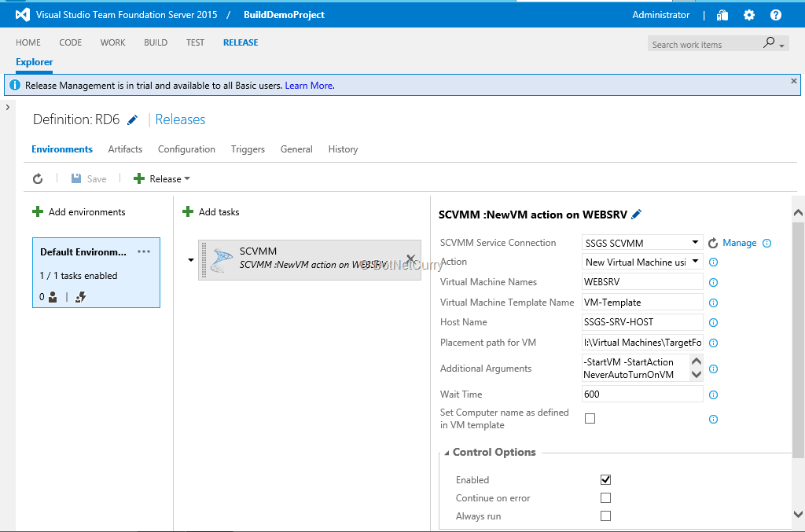This screenshot has width=805, height=532.
Task: Show info for Placement path for VM
Action: pyautogui.click(x=713, y=343)
